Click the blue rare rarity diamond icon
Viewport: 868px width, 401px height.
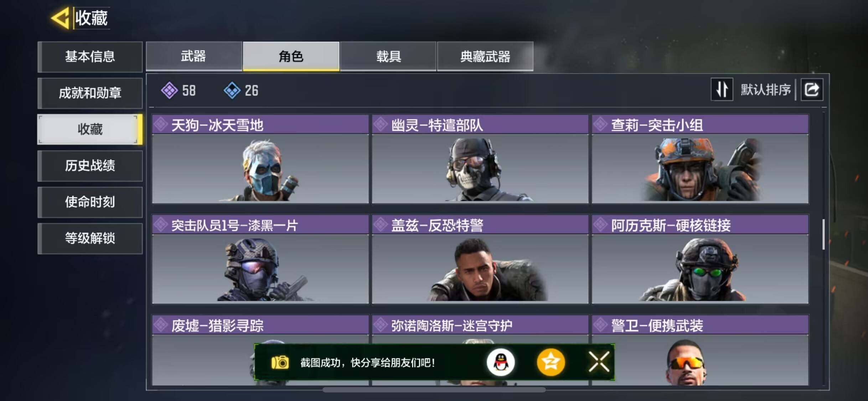pos(232,91)
